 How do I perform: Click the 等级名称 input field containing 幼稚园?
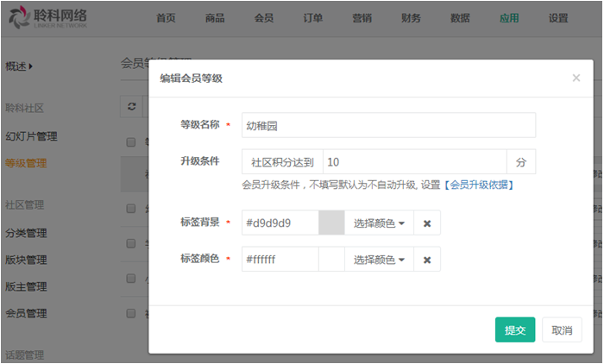pos(388,125)
